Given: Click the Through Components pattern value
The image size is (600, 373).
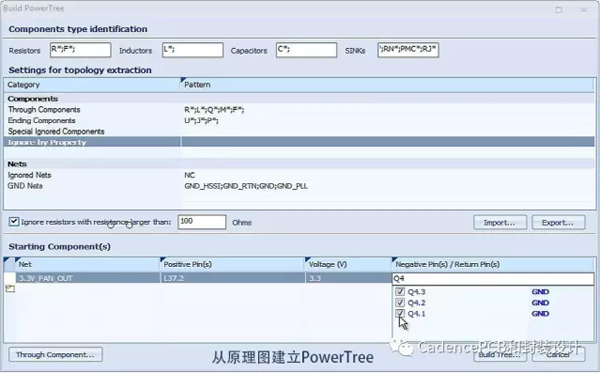Looking at the screenshot, I should pos(214,110).
